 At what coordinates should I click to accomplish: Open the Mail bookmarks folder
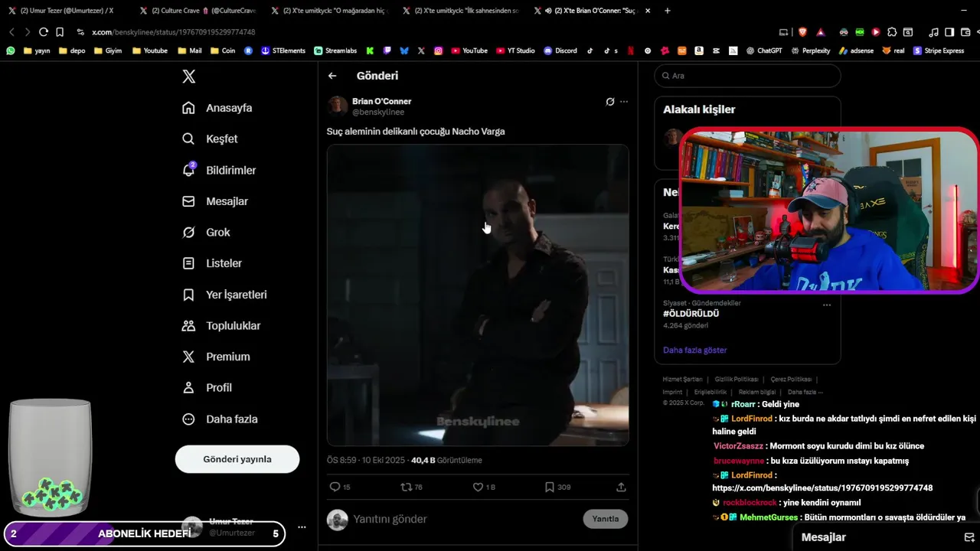pos(190,51)
